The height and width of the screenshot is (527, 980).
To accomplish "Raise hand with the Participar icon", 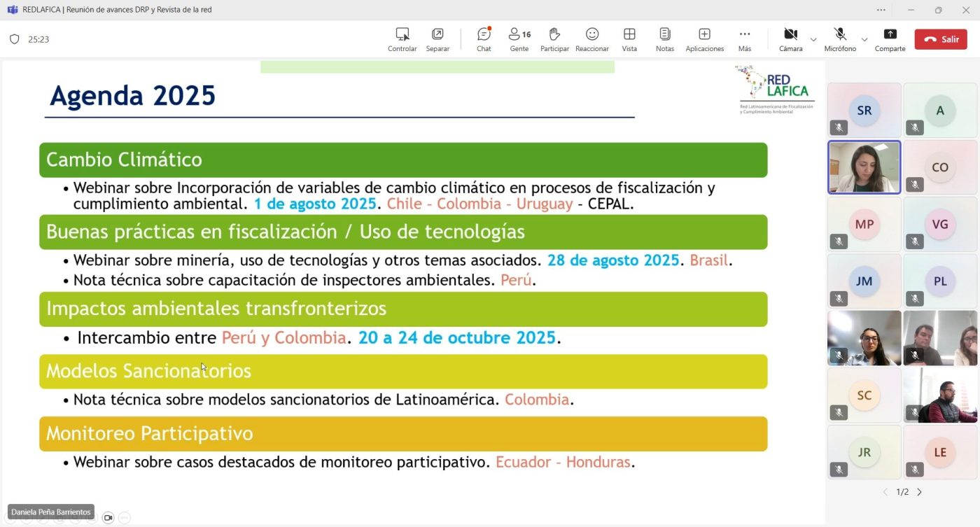I will 554,39.
